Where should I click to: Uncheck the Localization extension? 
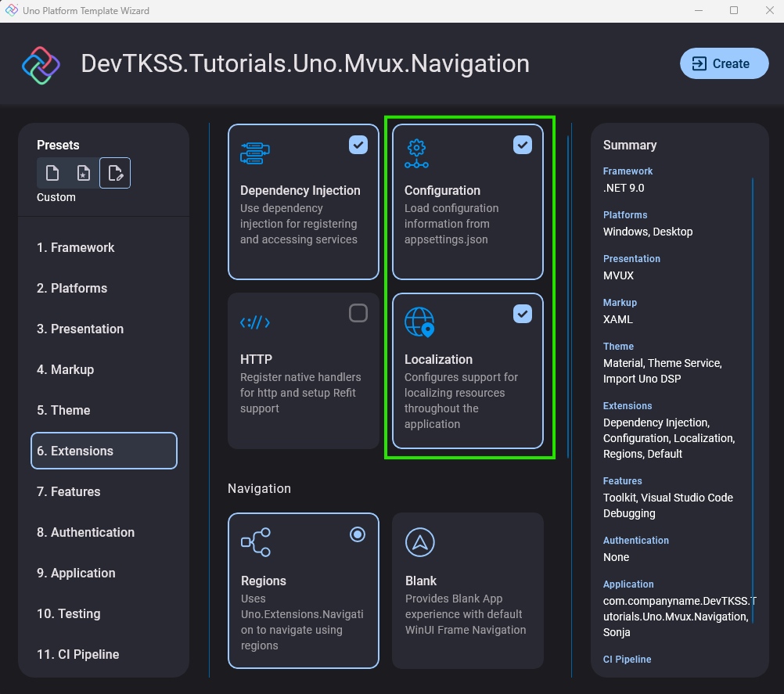pyautogui.click(x=523, y=314)
